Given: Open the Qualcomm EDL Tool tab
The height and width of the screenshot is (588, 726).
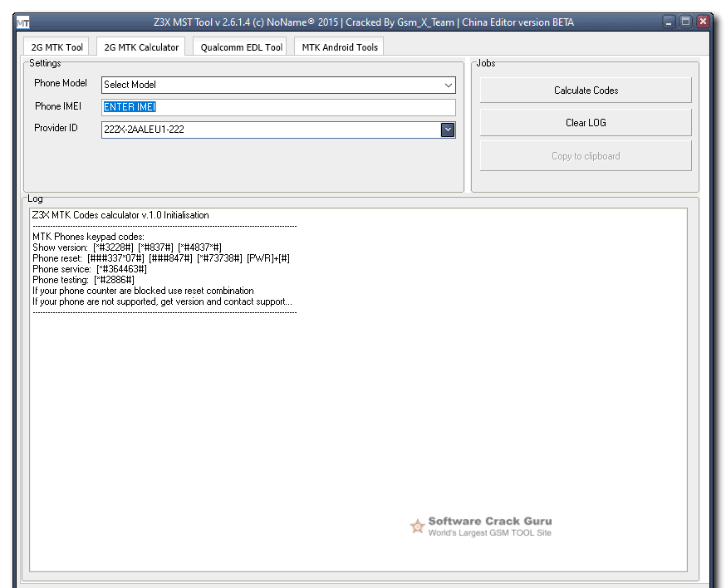Looking at the screenshot, I should coord(241,47).
